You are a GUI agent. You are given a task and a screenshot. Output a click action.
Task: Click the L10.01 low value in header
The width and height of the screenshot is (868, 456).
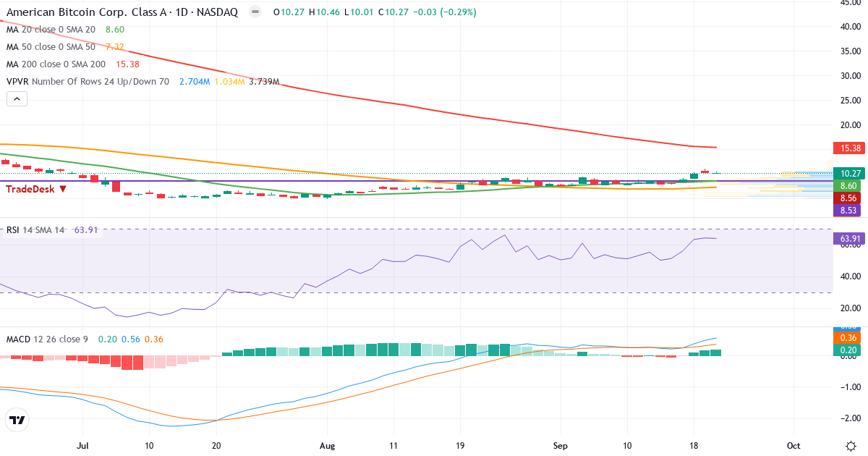[x=359, y=13]
